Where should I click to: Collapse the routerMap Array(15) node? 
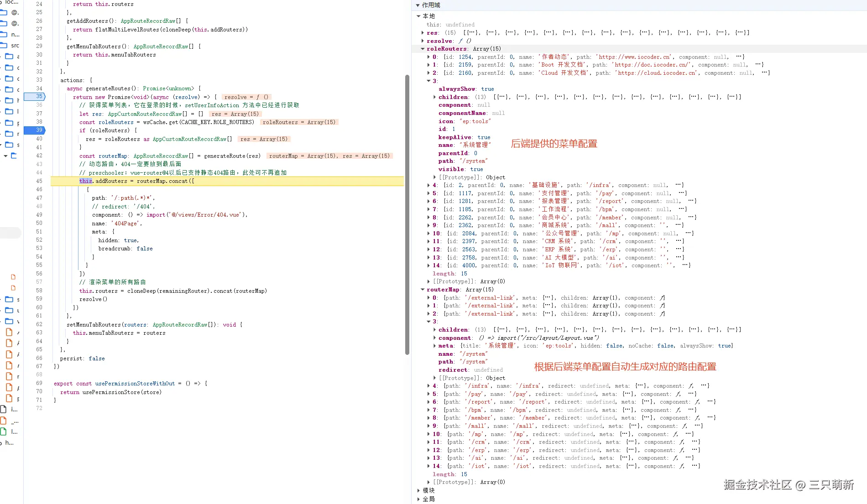pos(423,290)
